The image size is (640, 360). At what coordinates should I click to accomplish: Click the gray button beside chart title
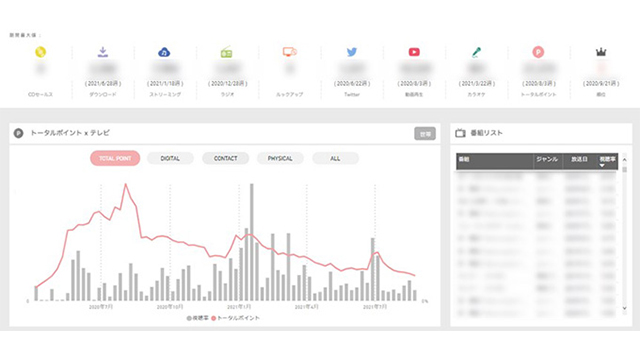coord(425,134)
